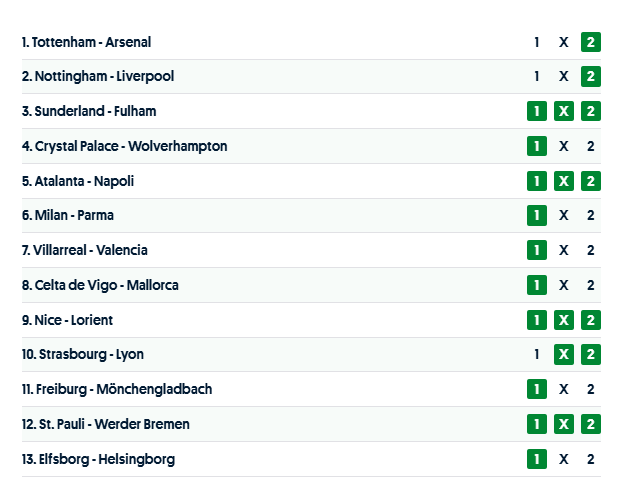
Task: Click the Sunderland - Fulham match label
Action: [89, 111]
